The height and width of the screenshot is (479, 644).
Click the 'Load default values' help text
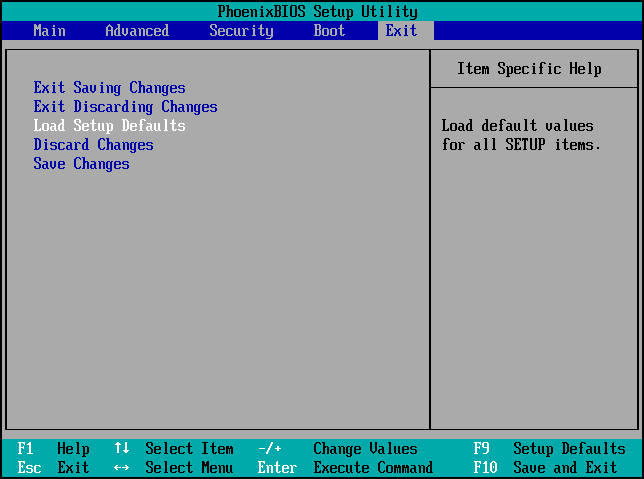pos(521,135)
